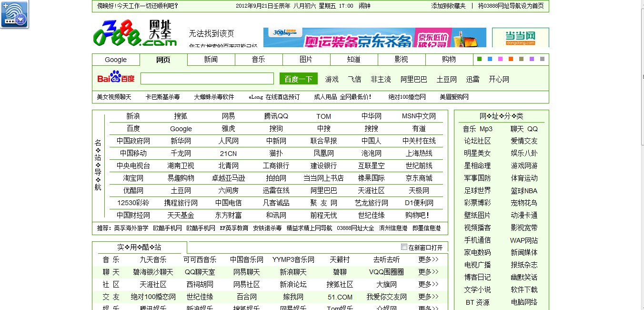Open the 闹钟 alarm link
The width and height of the screenshot is (644, 310).
364,6
